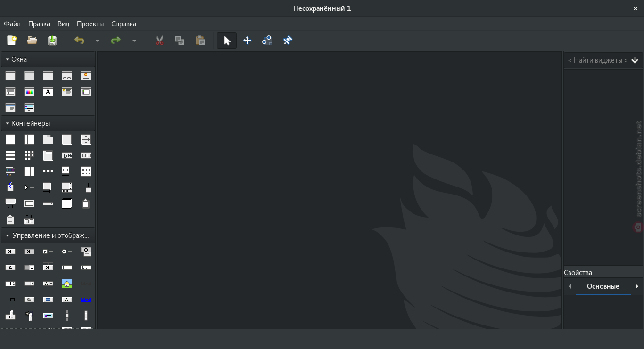The width and height of the screenshot is (644, 349).
Task: Pick the Link Button blue label widget
Action: pos(86,300)
